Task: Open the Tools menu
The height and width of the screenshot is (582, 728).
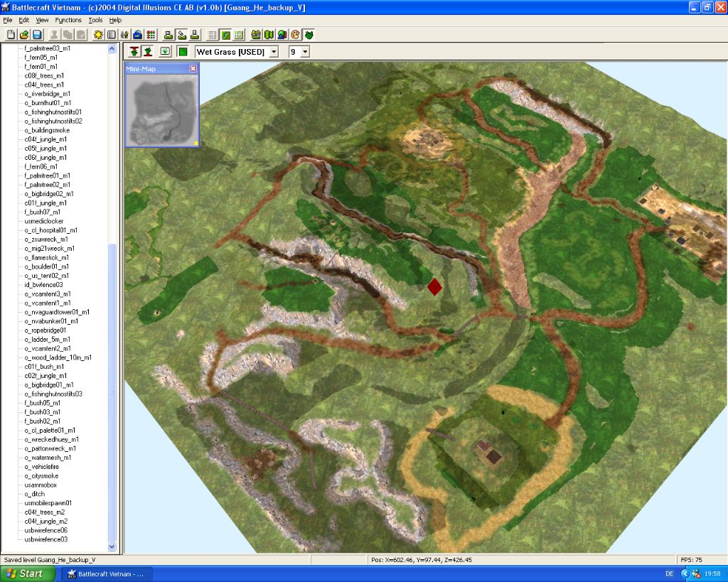Action: pyautogui.click(x=96, y=20)
